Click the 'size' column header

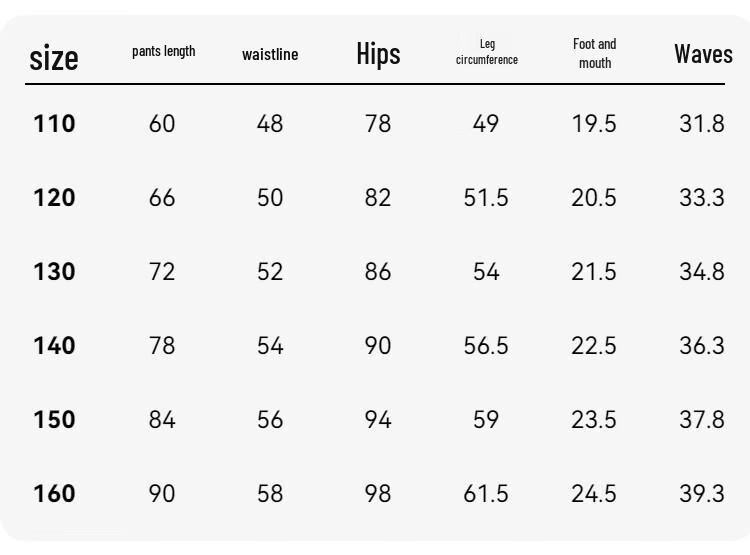click(54, 58)
